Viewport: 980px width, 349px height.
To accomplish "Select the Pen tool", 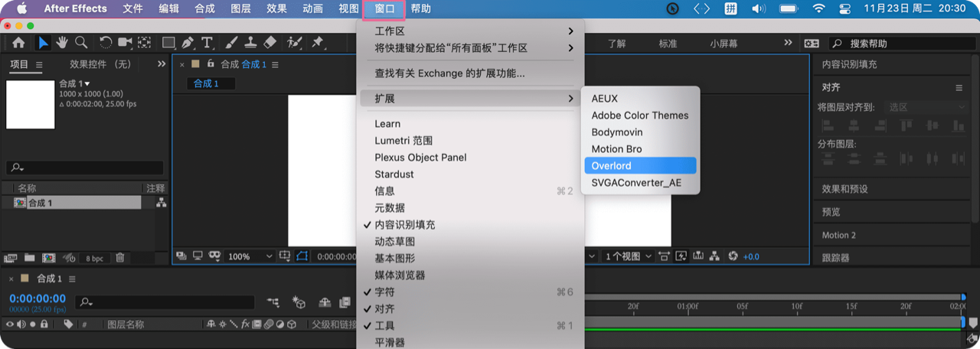I will click(x=188, y=43).
